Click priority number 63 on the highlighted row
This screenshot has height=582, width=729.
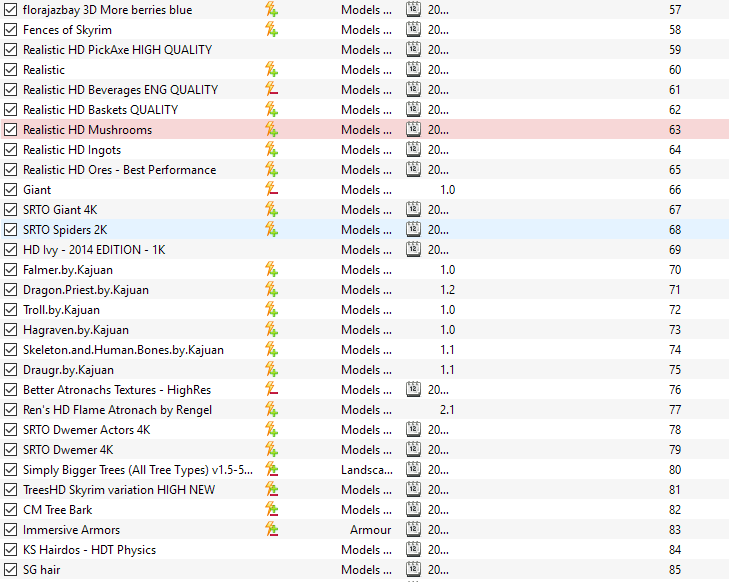tap(675, 130)
